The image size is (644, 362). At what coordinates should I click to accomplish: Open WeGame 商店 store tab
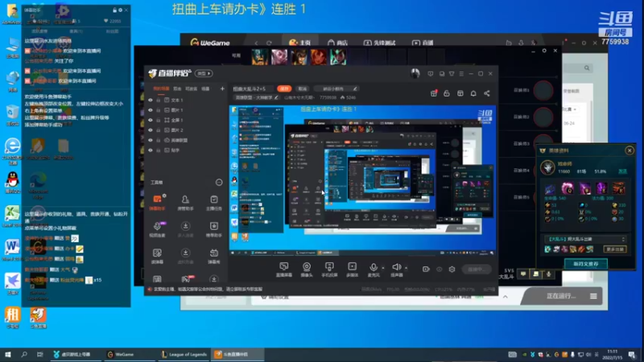(x=337, y=43)
